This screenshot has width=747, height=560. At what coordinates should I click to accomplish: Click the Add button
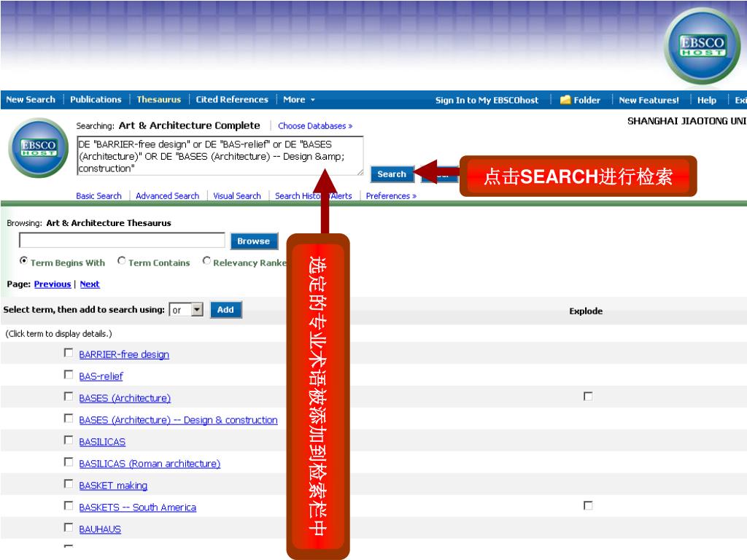225,310
